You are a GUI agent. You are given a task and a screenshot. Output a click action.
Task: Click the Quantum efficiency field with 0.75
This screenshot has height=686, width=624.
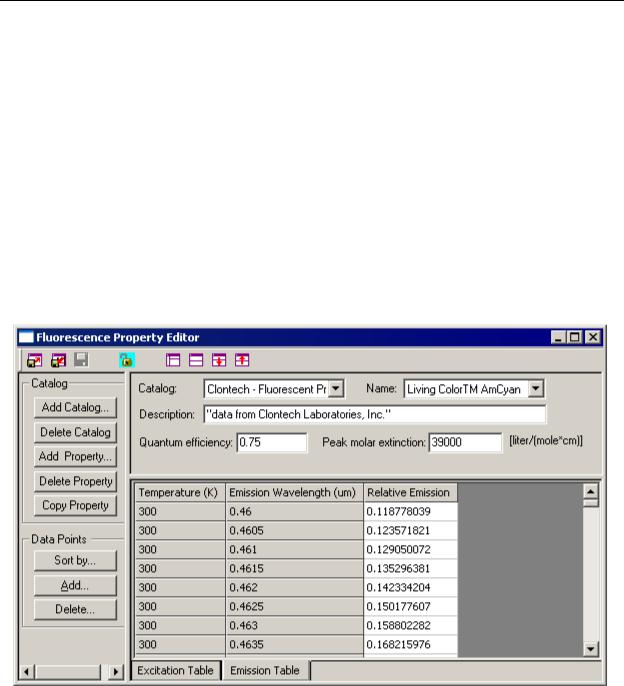coord(272,442)
